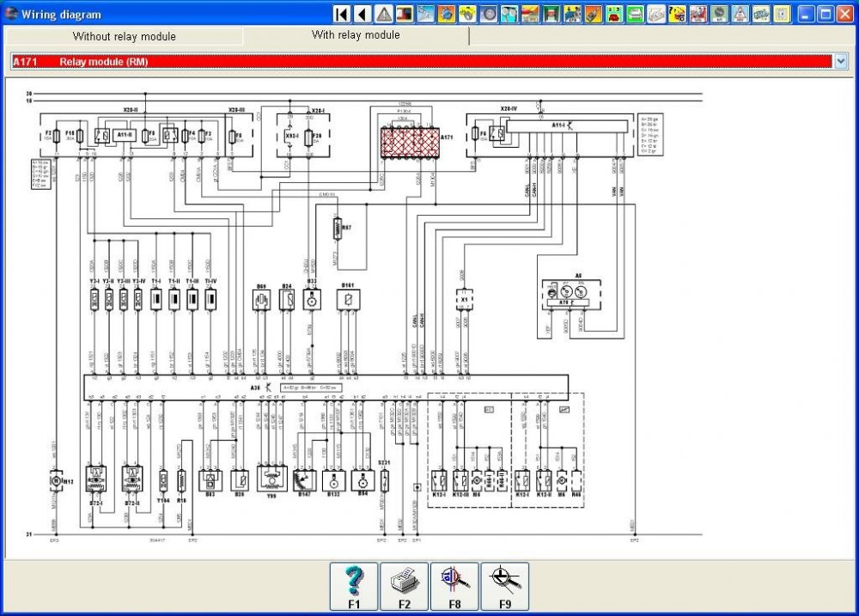Expand the A171 Relay module dropdown arrow
The width and height of the screenshot is (859, 616).
[x=841, y=61]
